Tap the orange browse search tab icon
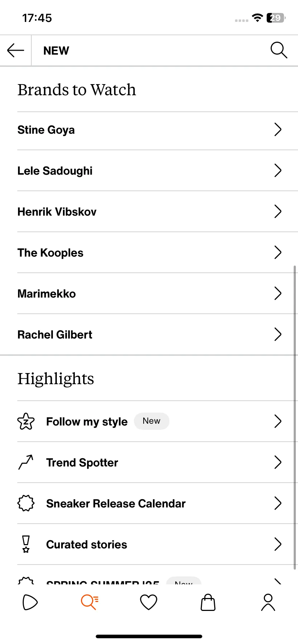298x644 pixels. 90,602
